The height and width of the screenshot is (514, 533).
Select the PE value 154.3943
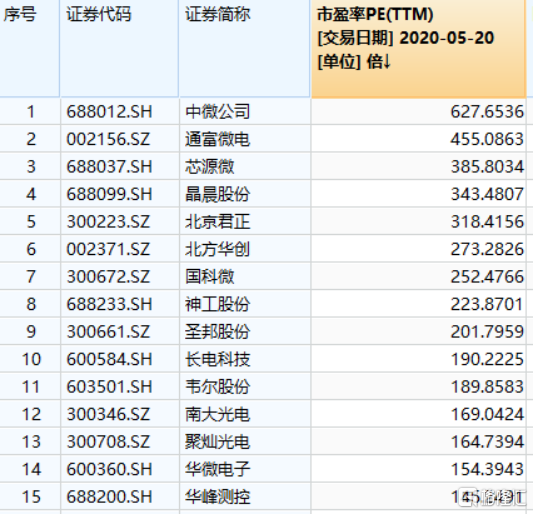click(x=487, y=470)
